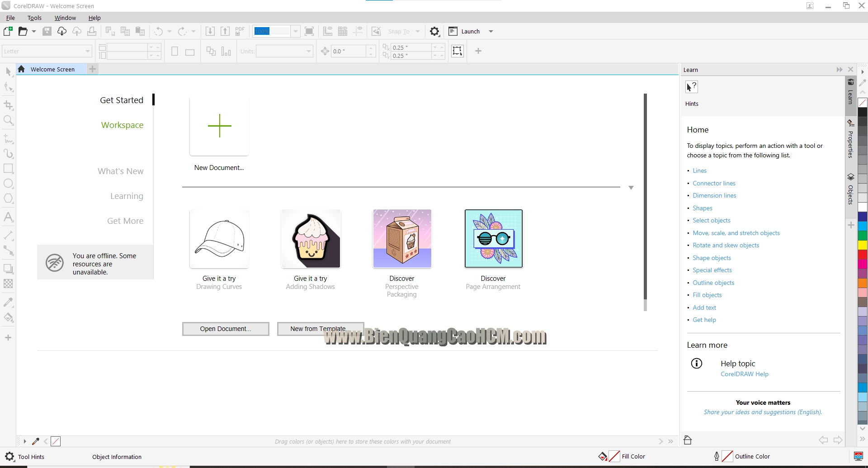This screenshot has width=868, height=468.
Task: Select the Rectangle tool
Action: pos(8,168)
